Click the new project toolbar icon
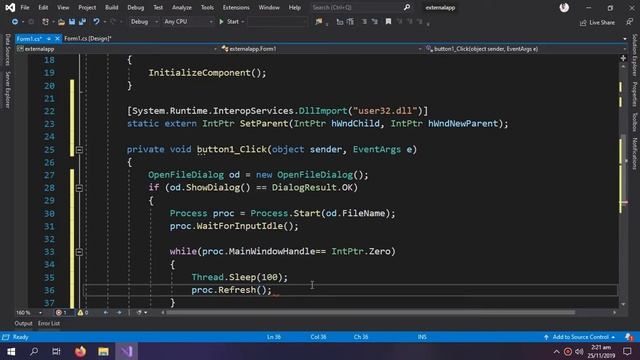640x360 pixels. pos(45,22)
